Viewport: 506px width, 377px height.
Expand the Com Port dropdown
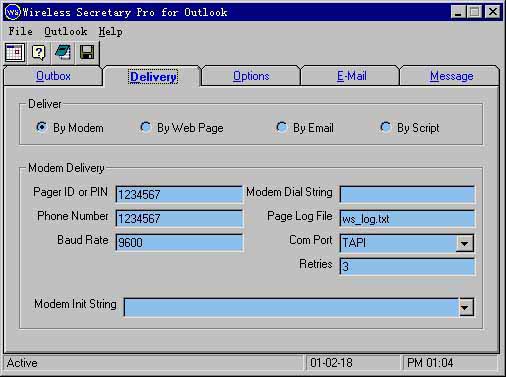click(465, 243)
